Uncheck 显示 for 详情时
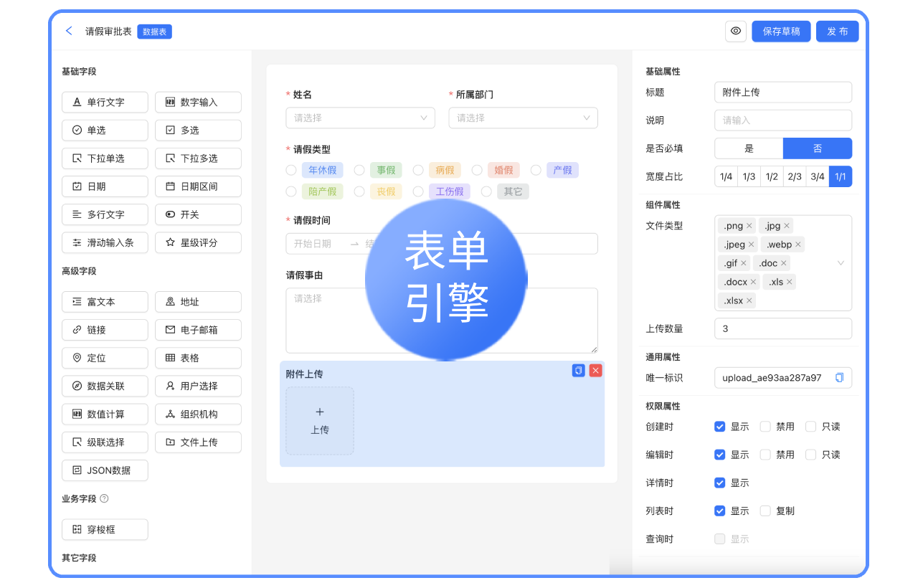The image size is (918, 588). point(720,483)
